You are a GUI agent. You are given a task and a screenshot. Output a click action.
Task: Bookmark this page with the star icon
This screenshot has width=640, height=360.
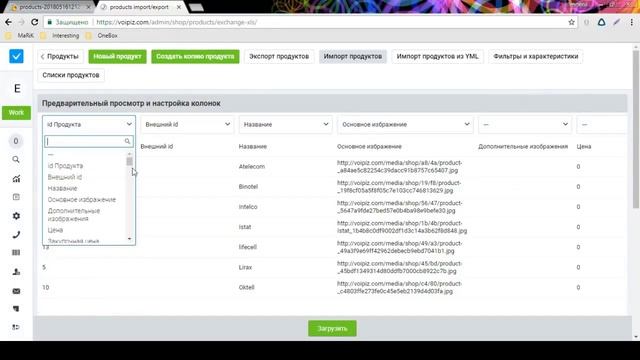click(571, 22)
